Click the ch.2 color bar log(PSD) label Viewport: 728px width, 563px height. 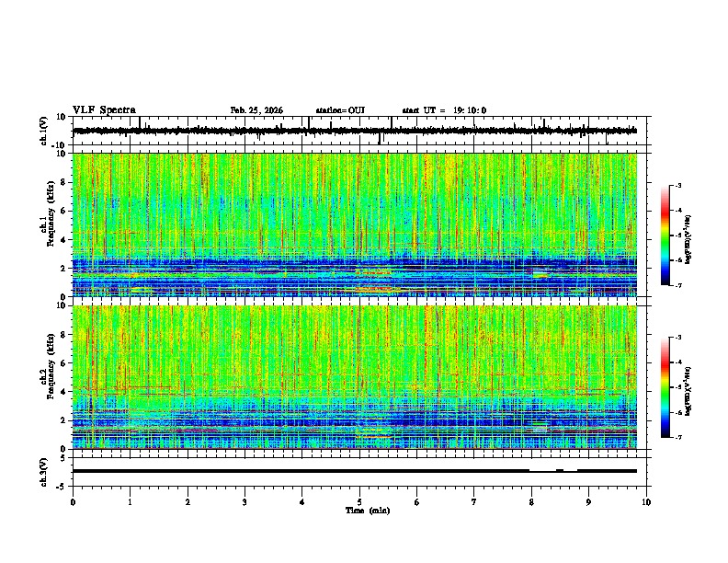pyautogui.click(x=688, y=392)
